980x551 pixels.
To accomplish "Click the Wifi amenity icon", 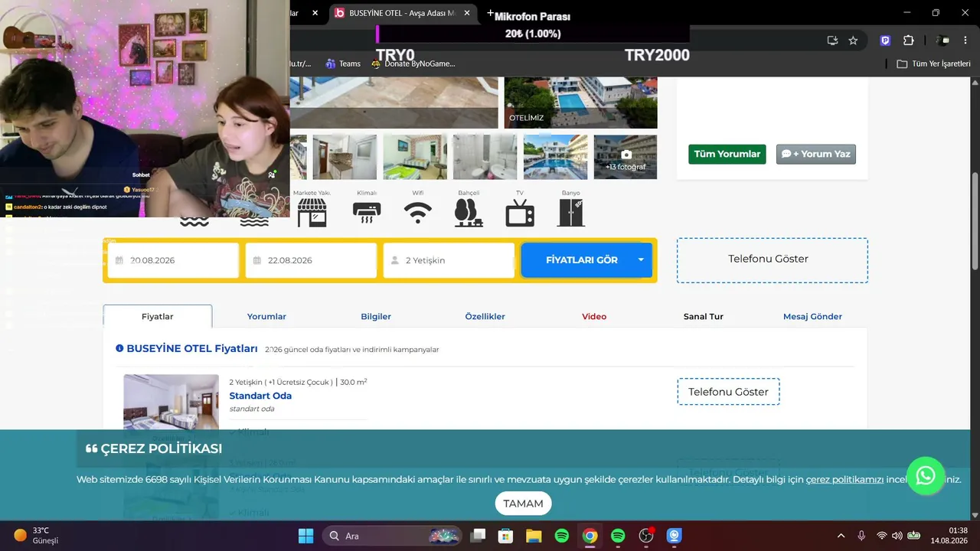I will click(x=417, y=213).
